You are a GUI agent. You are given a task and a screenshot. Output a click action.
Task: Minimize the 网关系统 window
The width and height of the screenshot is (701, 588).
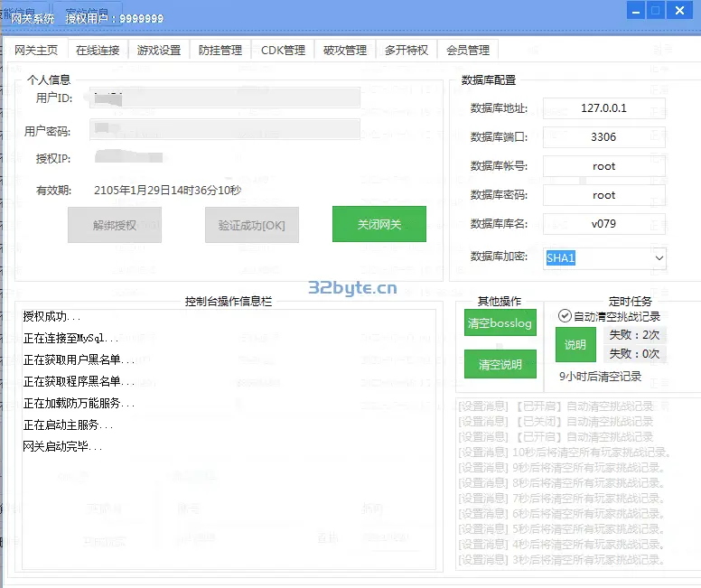(x=636, y=10)
